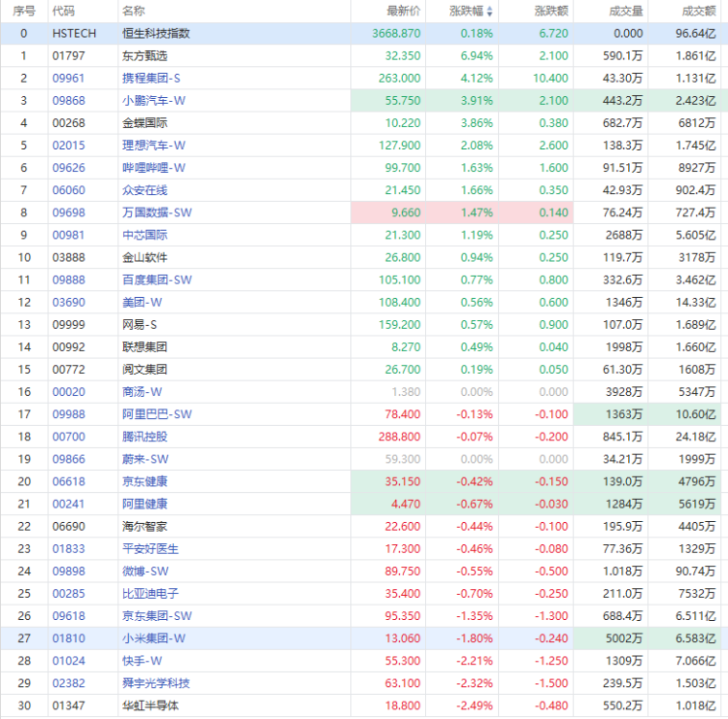The image size is (728, 719).
Task: Click 阿里巴巴 volume 1363万
Action: [x=624, y=414]
